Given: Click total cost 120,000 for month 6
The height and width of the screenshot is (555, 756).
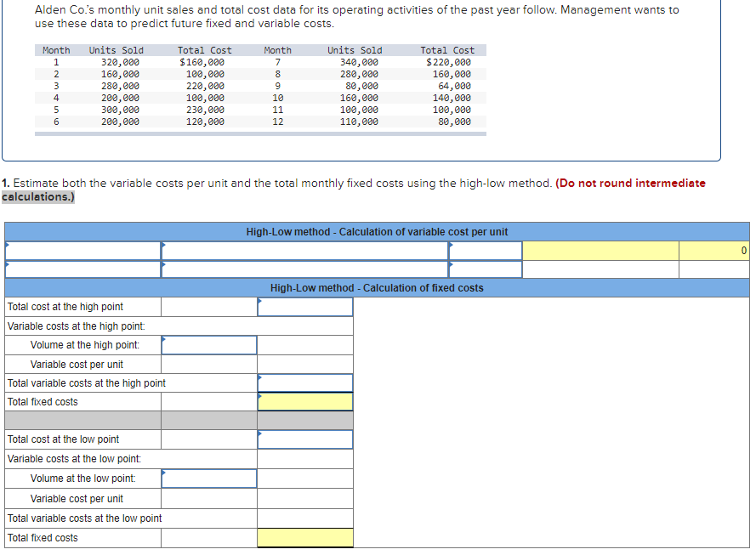Looking at the screenshot, I should tap(206, 122).
